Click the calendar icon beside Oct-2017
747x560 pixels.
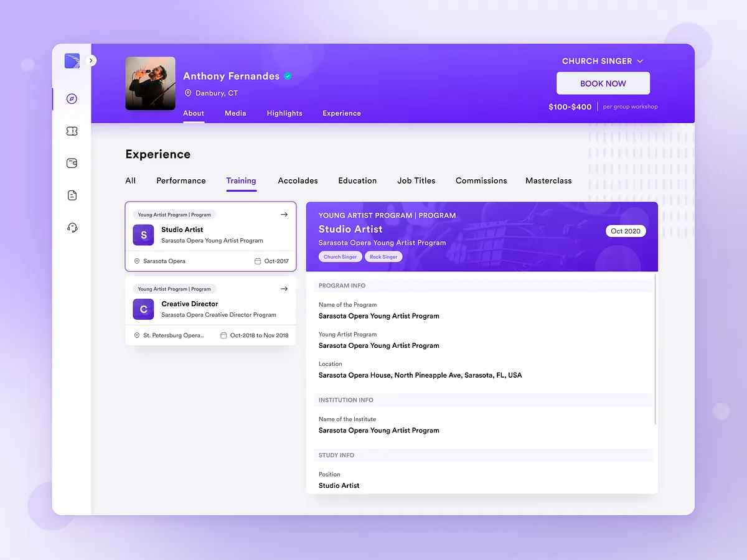click(257, 261)
